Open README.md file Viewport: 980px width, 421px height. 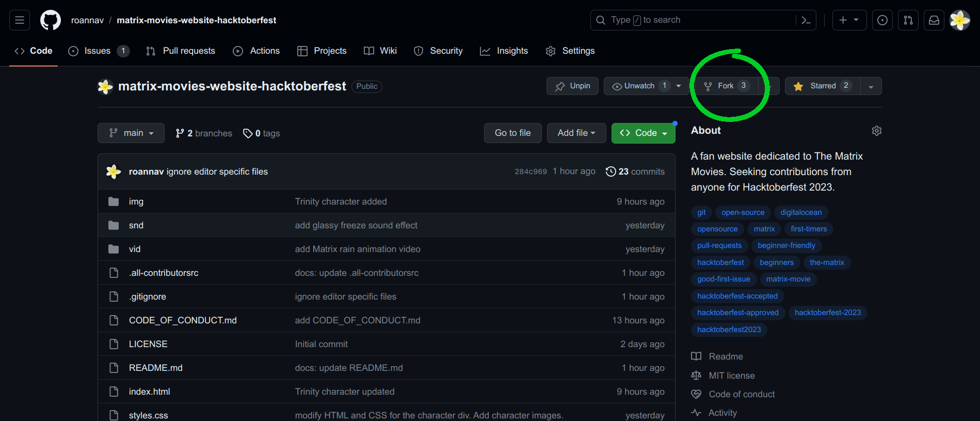[156, 368]
